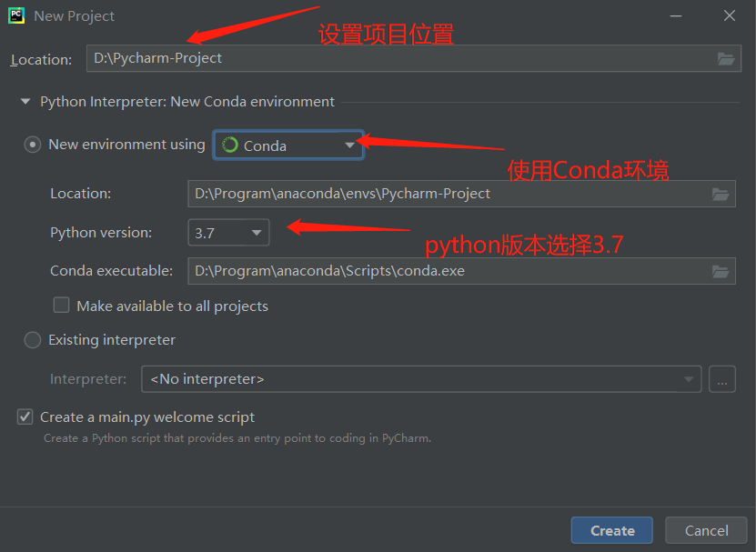The height and width of the screenshot is (552, 756).
Task: Open the No interpreter dropdown
Action: point(421,379)
